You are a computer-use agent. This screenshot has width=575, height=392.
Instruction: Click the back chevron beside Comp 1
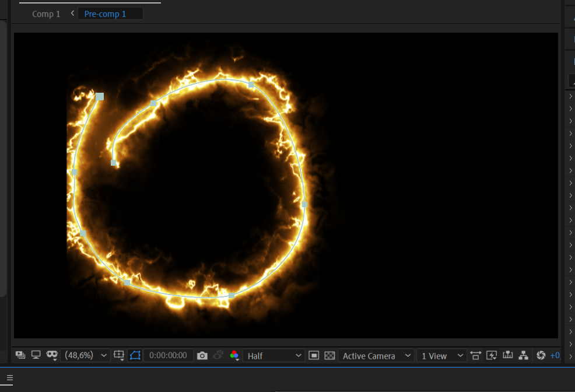pos(71,13)
